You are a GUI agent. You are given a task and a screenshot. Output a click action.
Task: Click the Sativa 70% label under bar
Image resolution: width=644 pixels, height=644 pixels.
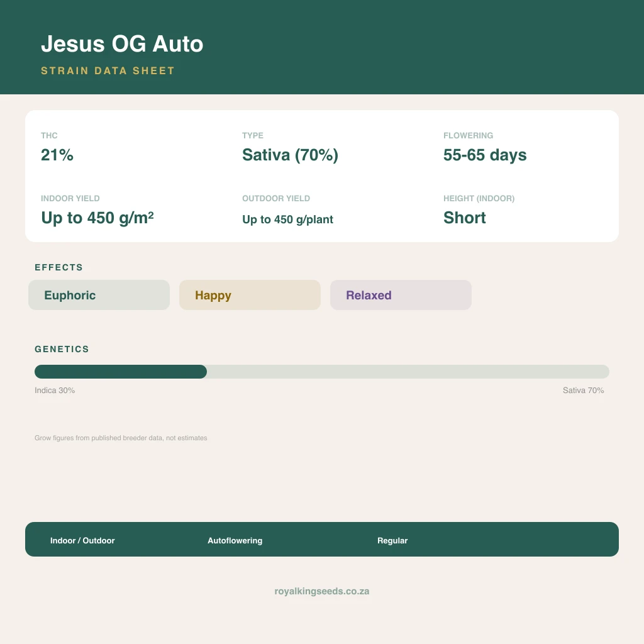point(583,390)
